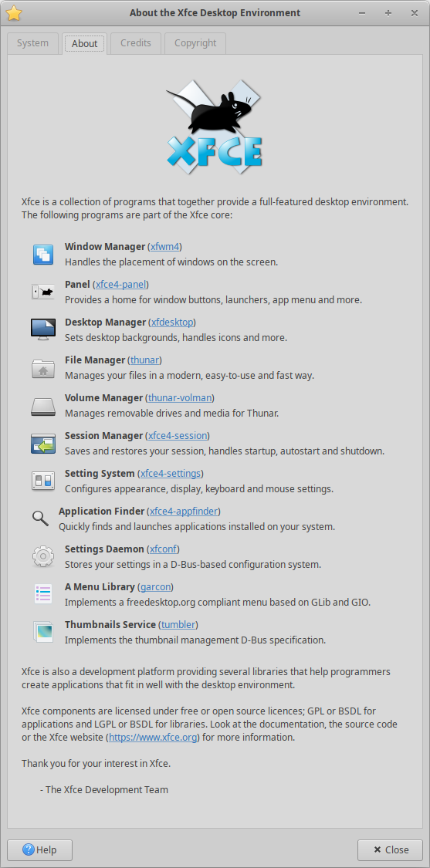The image size is (430, 868).
Task: Click the File Manager home folder icon
Action: [42, 367]
